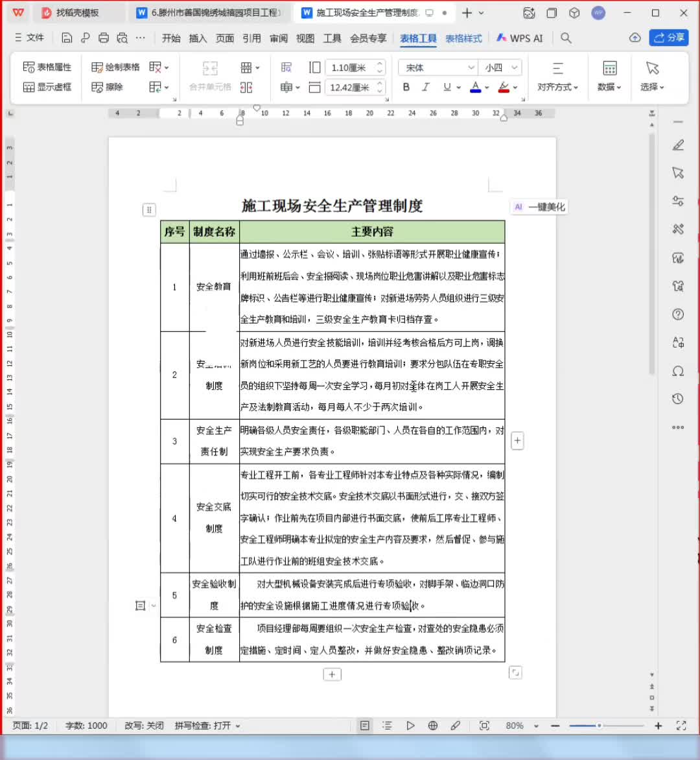Open the 表格属性 dialog icon
The image size is (700, 760).
point(49,67)
